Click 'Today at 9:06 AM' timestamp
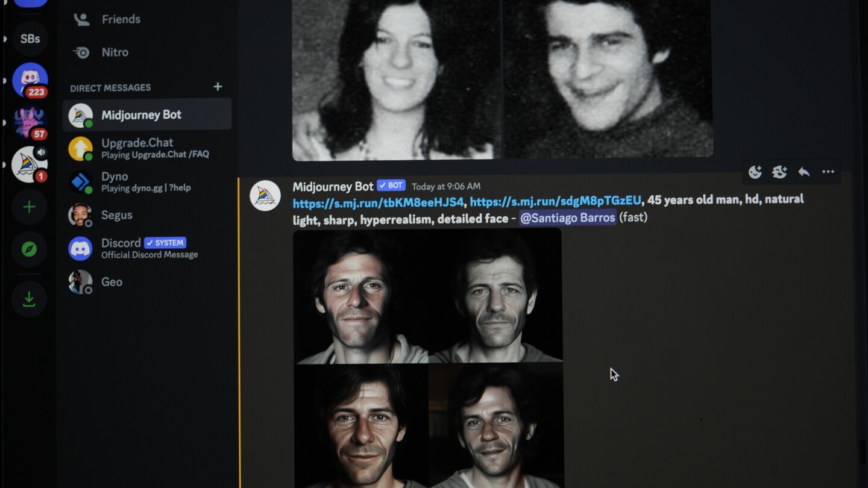 446,186
